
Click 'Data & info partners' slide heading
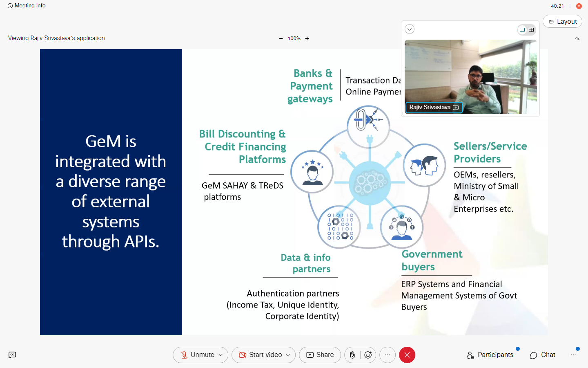(306, 263)
